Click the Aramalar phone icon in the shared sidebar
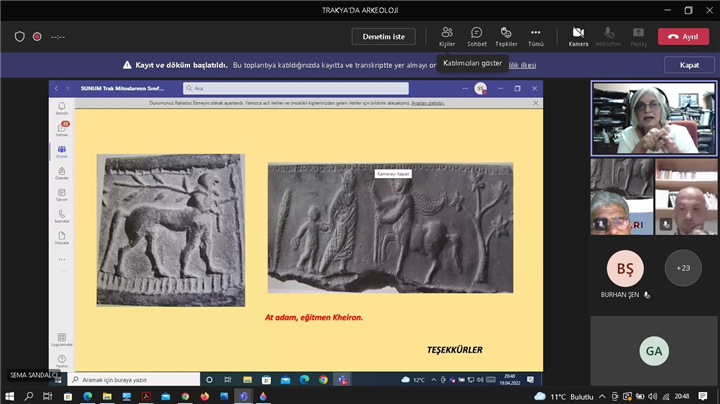The height and width of the screenshot is (404, 720). tap(62, 216)
